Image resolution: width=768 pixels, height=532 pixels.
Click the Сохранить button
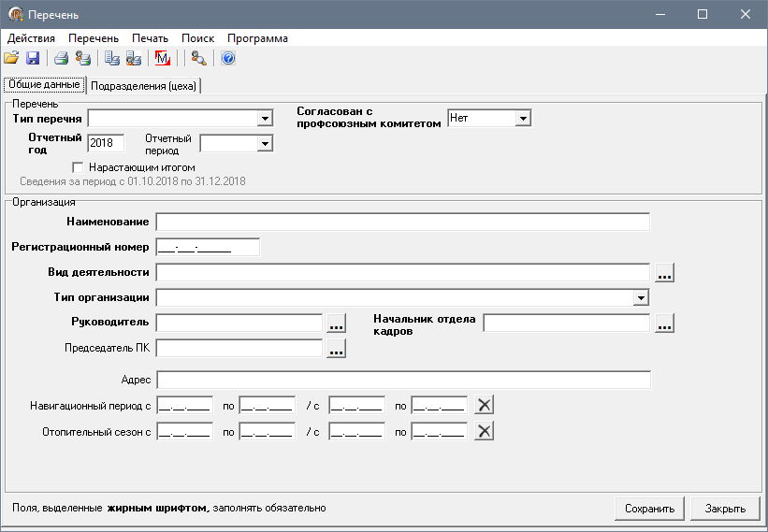coord(650,509)
